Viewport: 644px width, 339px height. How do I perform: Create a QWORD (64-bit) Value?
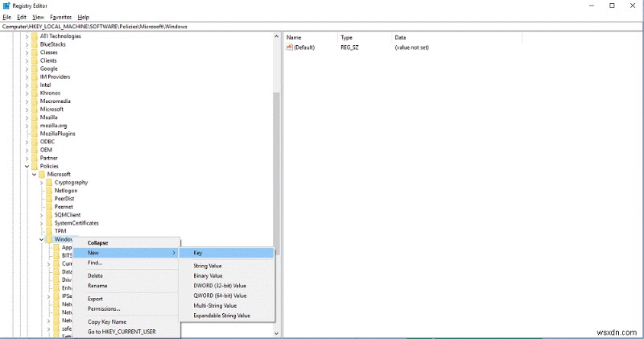pos(227,296)
